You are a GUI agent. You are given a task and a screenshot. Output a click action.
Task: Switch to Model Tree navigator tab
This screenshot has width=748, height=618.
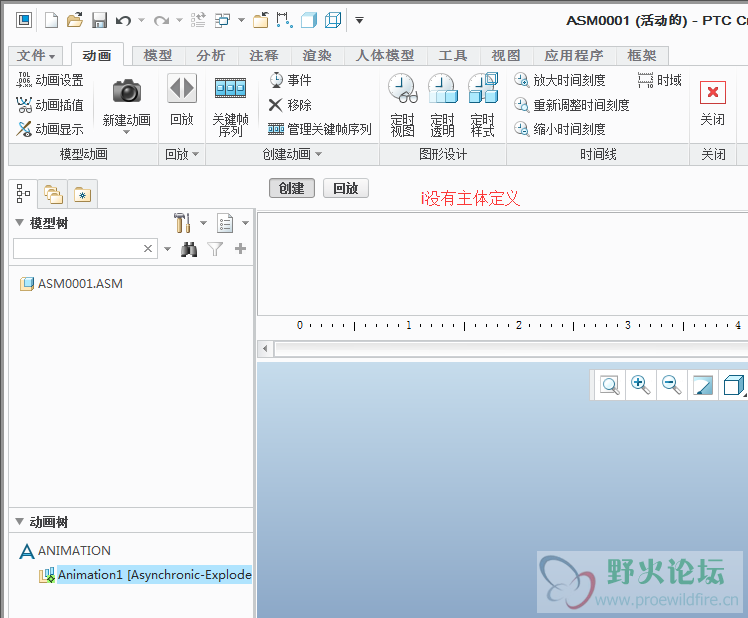click(x=23, y=194)
